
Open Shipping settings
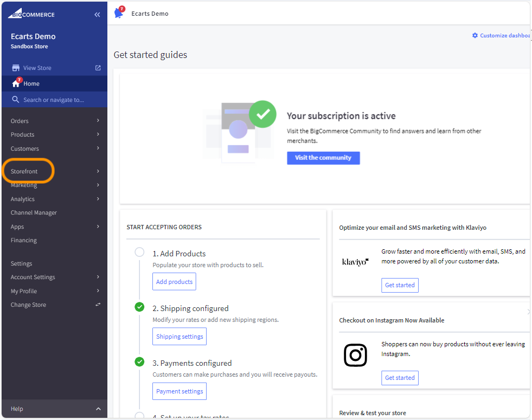tap(180, 337)
